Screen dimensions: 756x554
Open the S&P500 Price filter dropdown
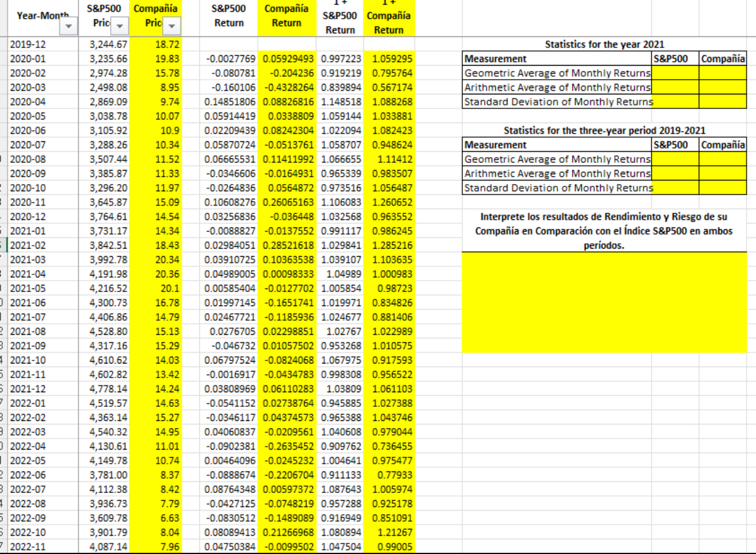click(x=120, y=26)
